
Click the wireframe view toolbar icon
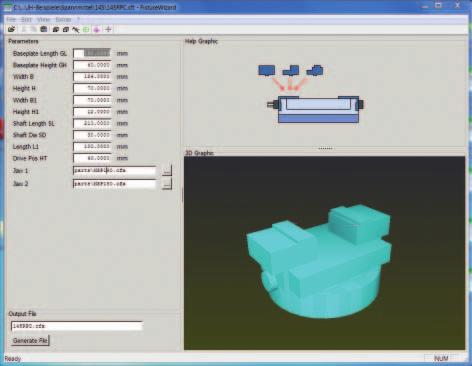click(x=66, y=29)
